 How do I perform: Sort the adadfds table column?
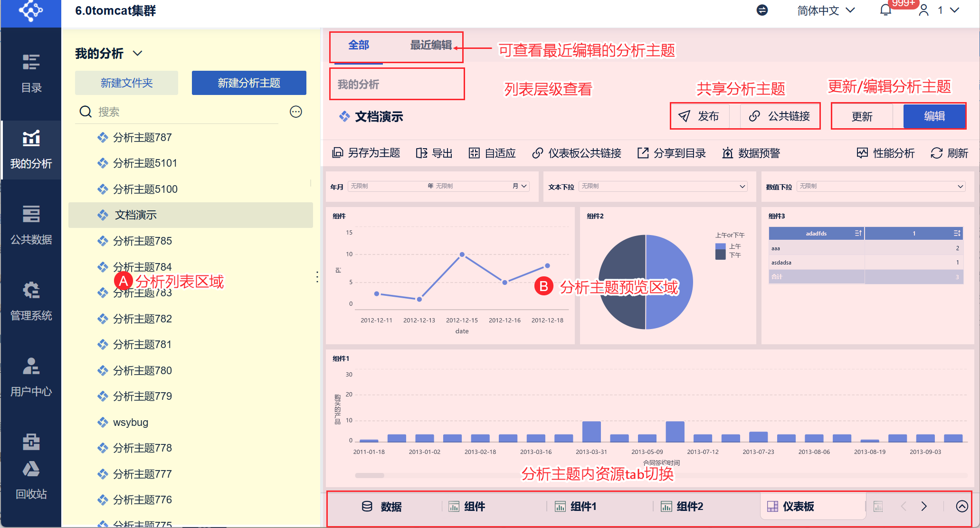pos(858,233)
